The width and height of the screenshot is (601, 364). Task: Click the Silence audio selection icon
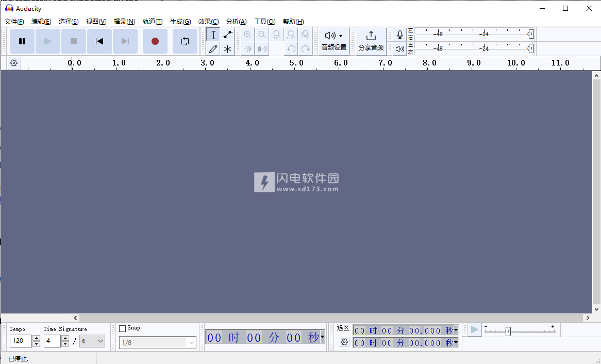click(262, 49)
